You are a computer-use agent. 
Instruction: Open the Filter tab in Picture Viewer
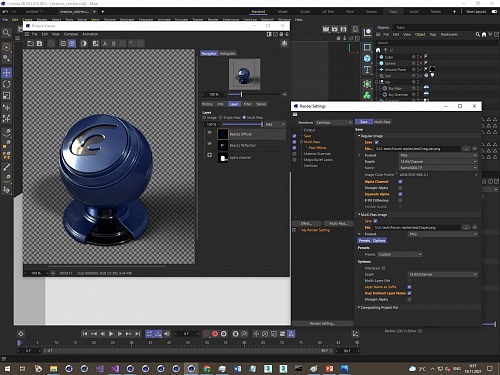(x=247, y=104)
